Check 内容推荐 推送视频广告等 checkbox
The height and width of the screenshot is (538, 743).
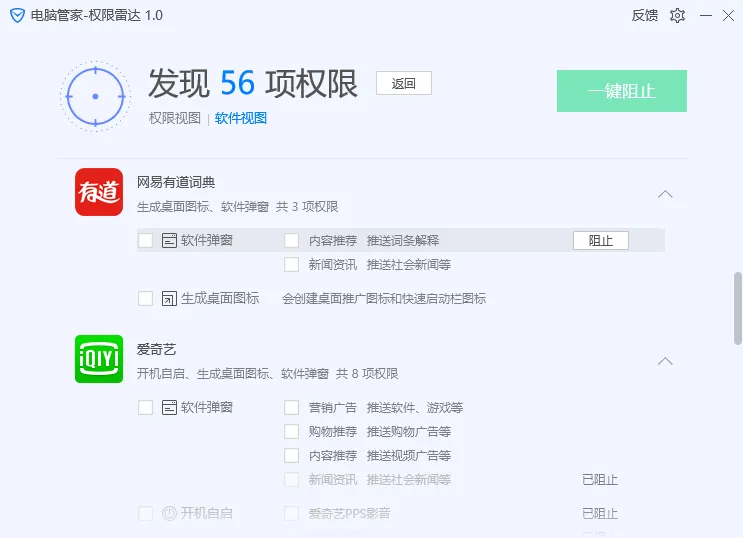coord(291,456)
